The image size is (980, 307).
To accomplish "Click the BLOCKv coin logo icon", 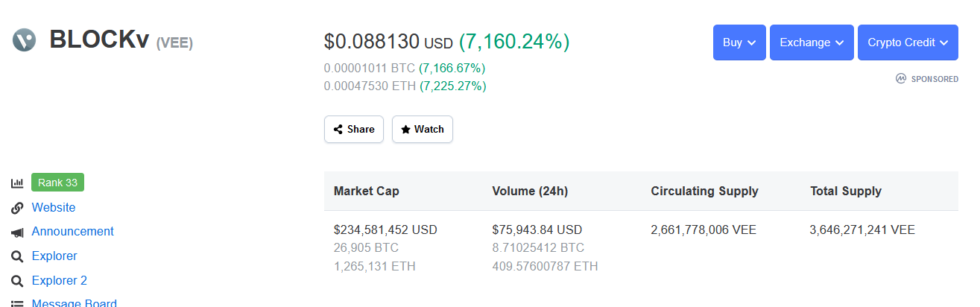I will pos(24,39).
